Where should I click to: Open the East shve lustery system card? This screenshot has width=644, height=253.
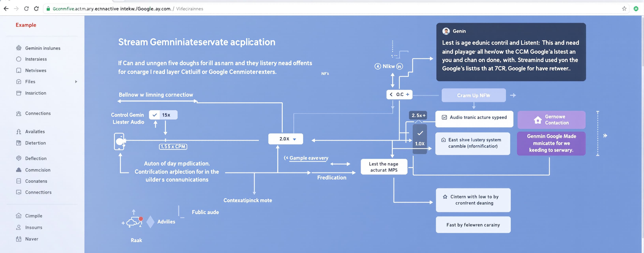pyautogui.click(x=473, y=143)
